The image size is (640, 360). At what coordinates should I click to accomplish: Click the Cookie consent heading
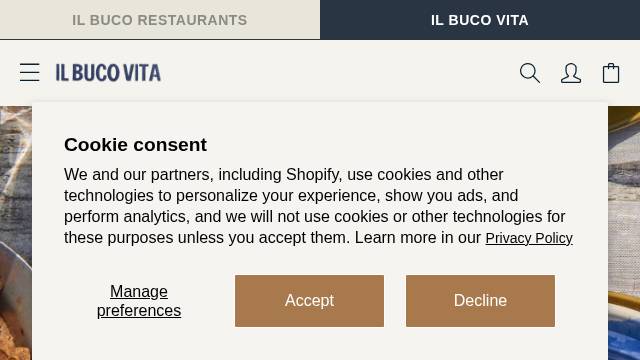pyautogui.click(x=136, y=144)
